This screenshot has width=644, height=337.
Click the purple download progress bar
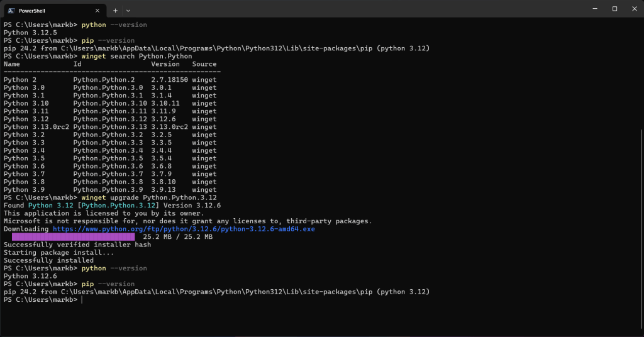coord(73,237)
